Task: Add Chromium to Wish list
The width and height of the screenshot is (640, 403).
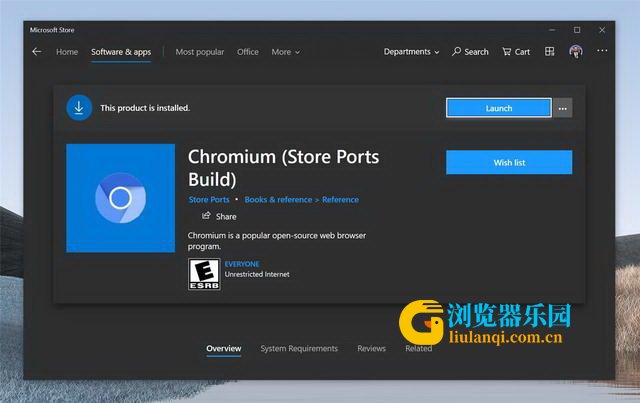Action: [x=509, y=163]
